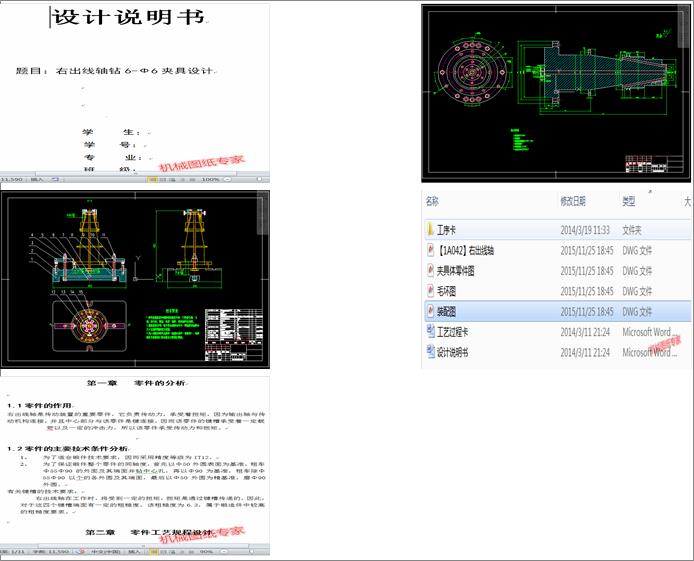Click the date 2014/3/19 11:33 of 工序卡
Screen dimensions: 694x561
click(x=585, y=230)
